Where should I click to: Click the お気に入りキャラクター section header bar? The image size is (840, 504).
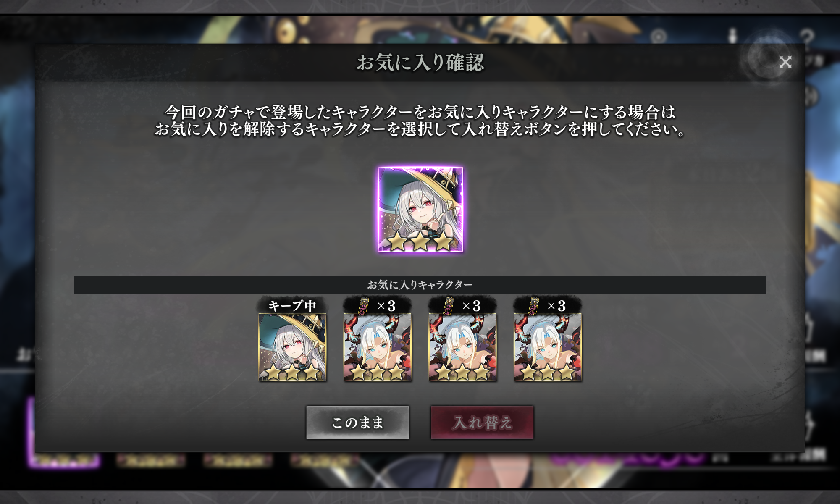420,285
